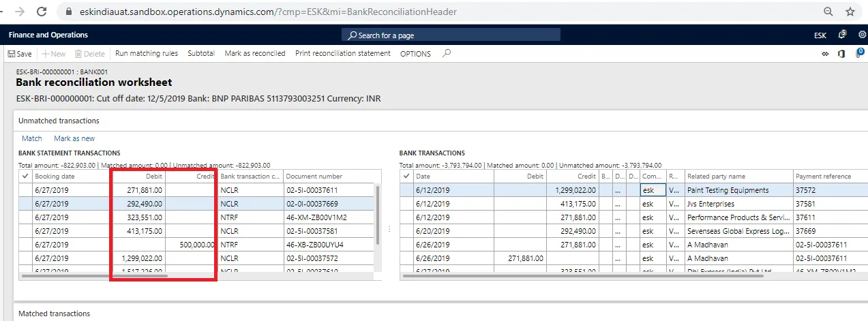Select the row checkbox for document 02-5I-00037611 in statement grid

pos(26,190)
